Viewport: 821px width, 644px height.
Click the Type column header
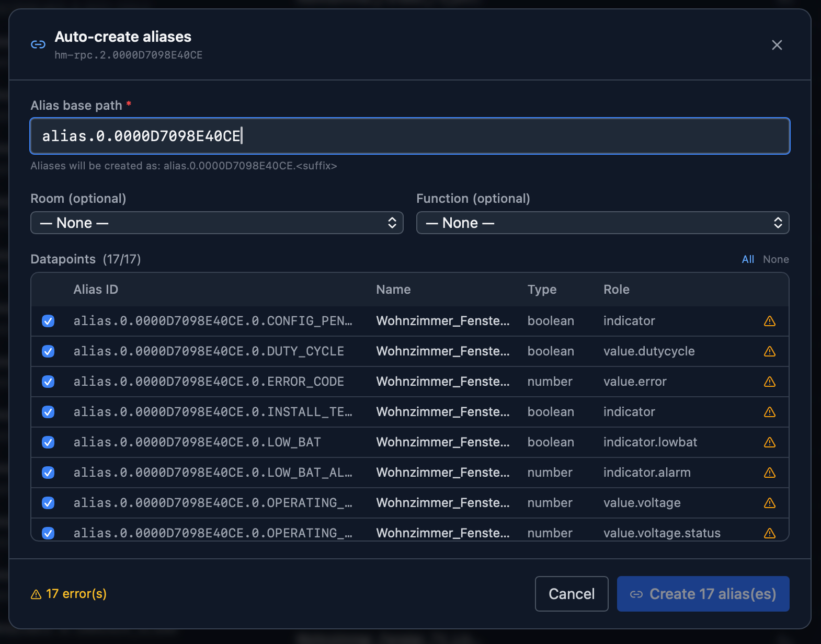542,290
